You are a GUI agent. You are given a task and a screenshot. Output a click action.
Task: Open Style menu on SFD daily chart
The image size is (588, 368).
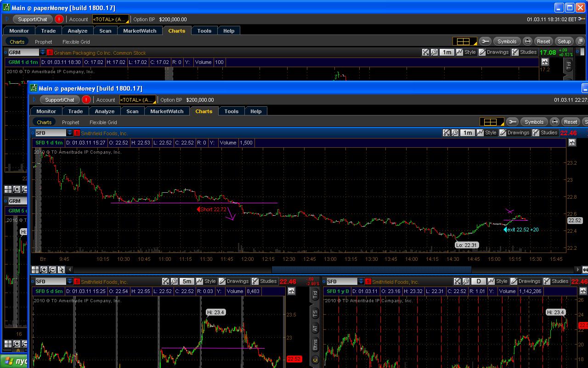(x=498, y=281)
